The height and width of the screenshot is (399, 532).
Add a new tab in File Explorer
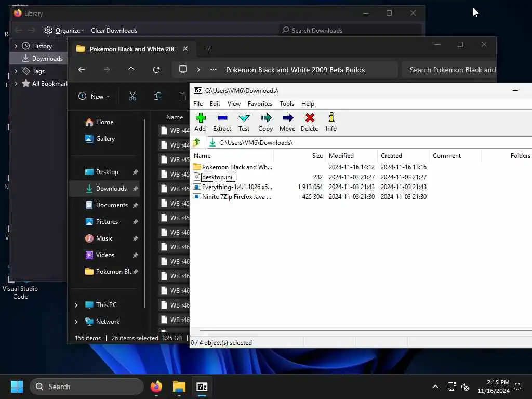[x=208, y=49]
